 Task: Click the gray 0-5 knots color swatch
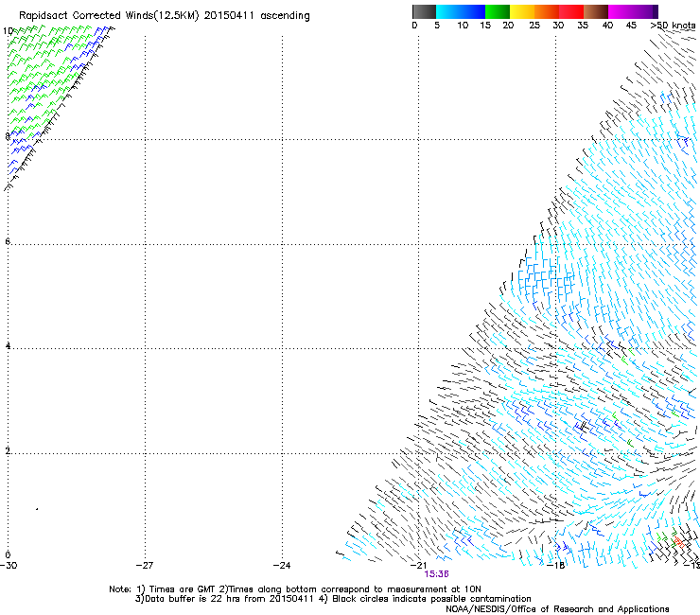(424, 11)
